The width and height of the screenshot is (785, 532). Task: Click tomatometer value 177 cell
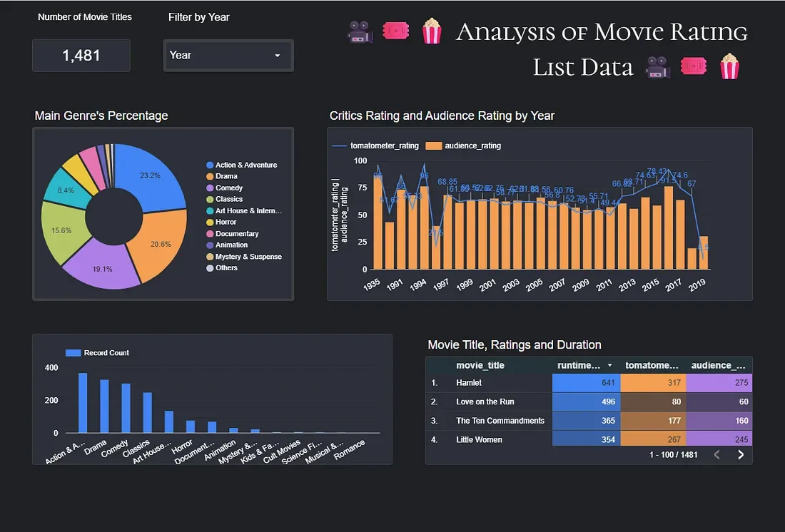[x=653, y=421]
